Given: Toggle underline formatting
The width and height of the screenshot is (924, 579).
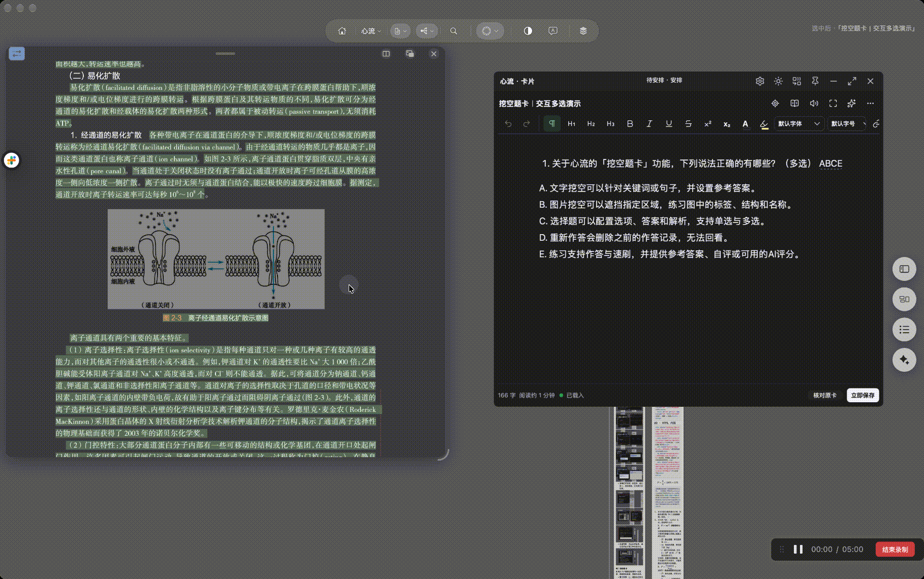Looking at the screenshot, I should [x=669, y=124].
